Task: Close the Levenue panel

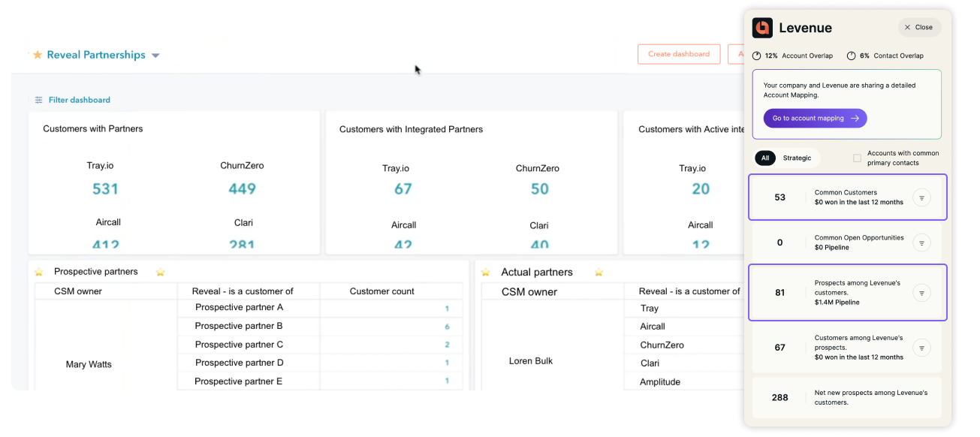Action: (x=919, y=27)
